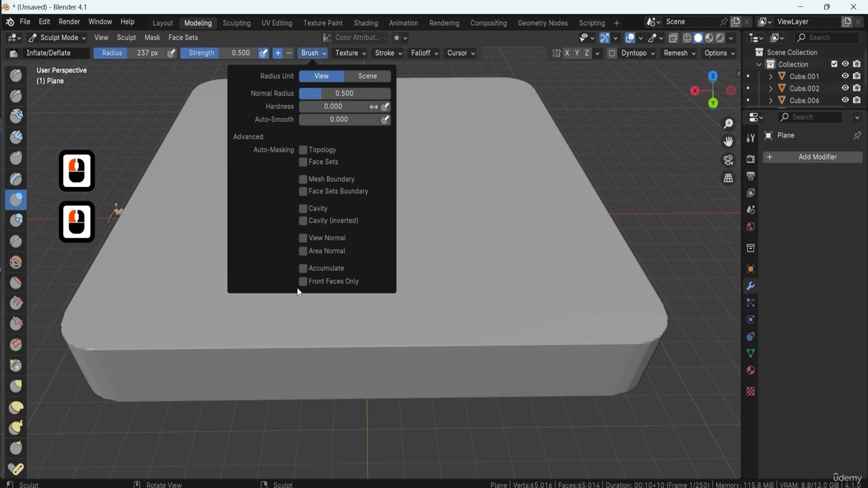Toggle X axis symmetry button
Image resolution: width=868 pixels, height=488 pixels.
(567, 53)
